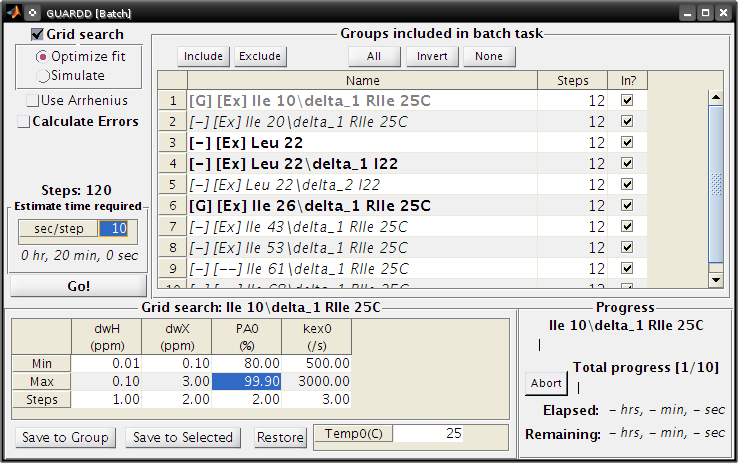Click the kex0 Max cell 3000.00

[x=317, y=381]
